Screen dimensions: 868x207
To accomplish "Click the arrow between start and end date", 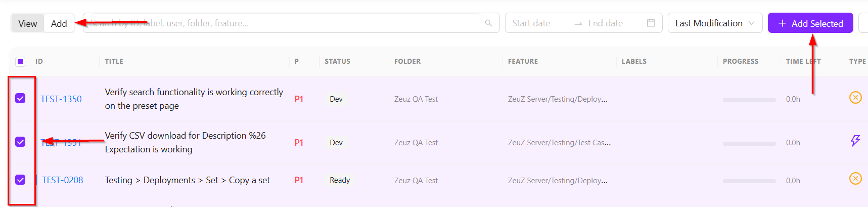I will coord(578,24).
